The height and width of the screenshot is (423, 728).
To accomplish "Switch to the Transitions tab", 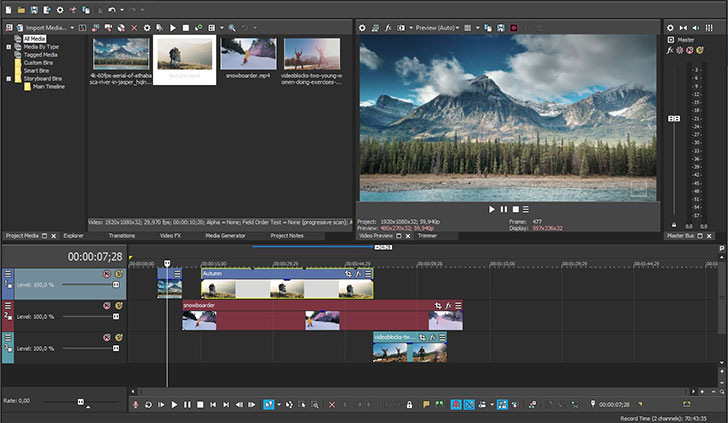I will coord(122,236).
